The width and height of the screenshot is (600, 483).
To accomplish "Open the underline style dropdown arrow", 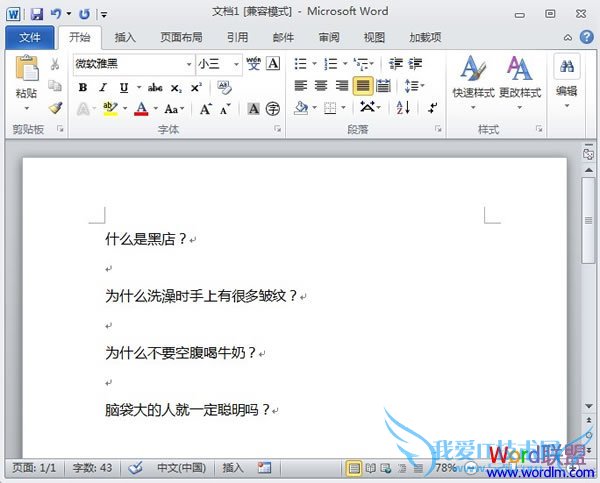I will pyautogui.click(x=139, y=88).
